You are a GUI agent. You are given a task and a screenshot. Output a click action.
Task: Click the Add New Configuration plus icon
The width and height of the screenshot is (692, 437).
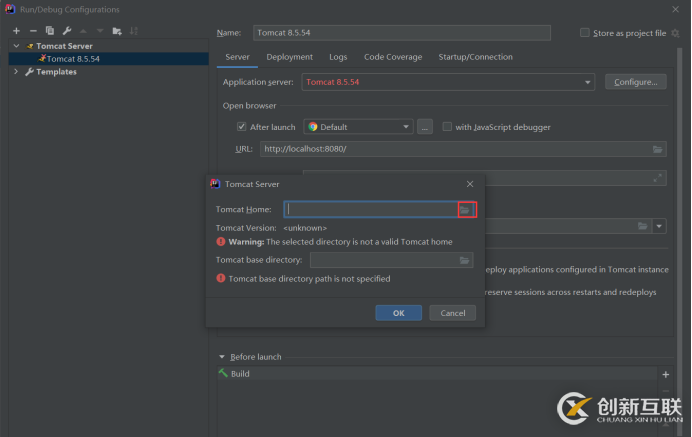16,31
